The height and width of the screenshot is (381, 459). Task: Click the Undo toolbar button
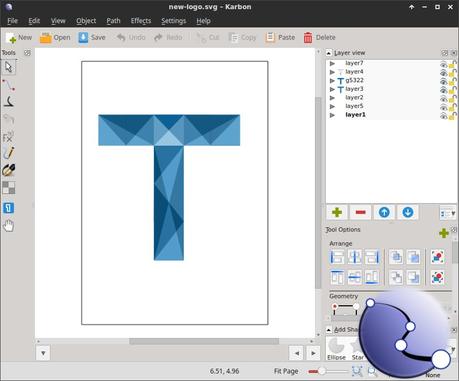point(131,37)
